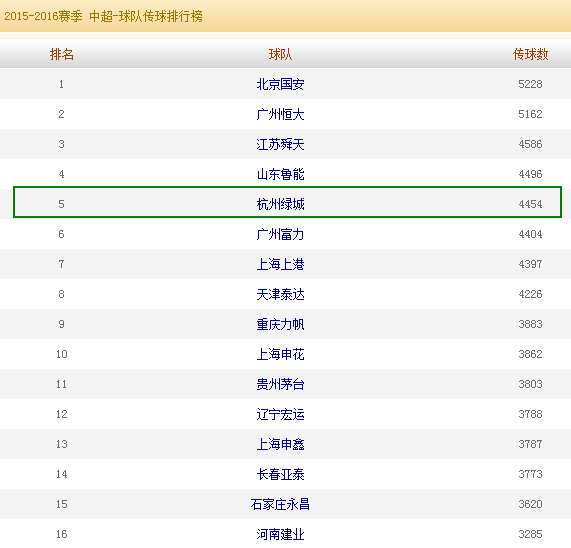This screenshot has height=548, width=571.
Task: Visit the 广州富力 team page
Action: pos(280,234)
